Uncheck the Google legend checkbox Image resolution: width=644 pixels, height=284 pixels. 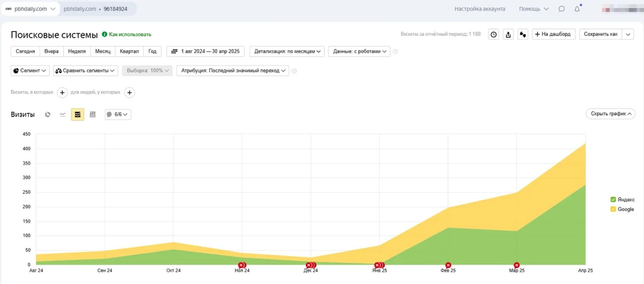click(x=613, y=209)
